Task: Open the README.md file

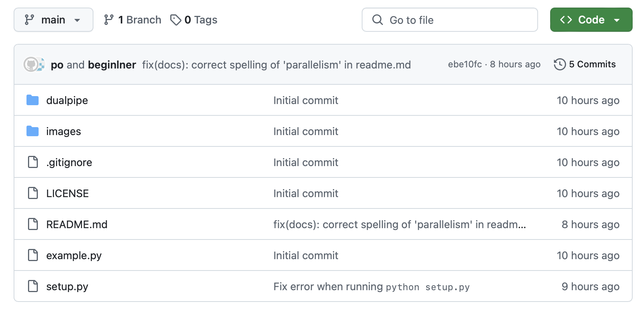Action: tap(77, 224)
